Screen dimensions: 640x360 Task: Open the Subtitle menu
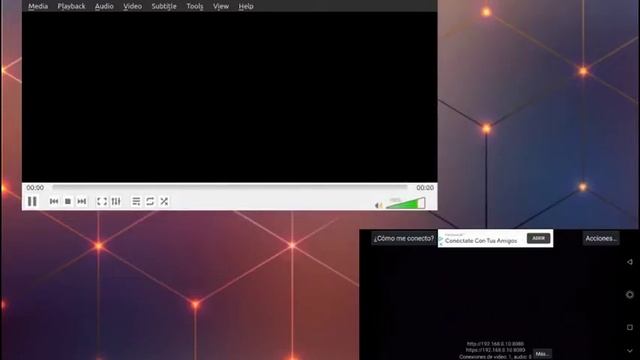[164, 6]
